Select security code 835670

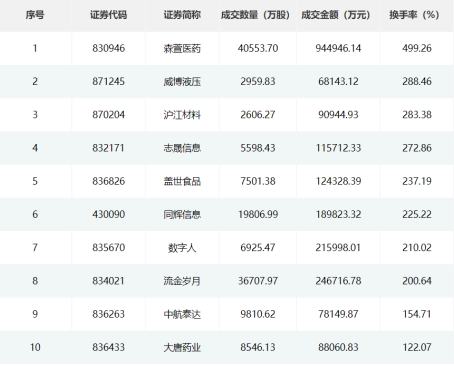109,248
